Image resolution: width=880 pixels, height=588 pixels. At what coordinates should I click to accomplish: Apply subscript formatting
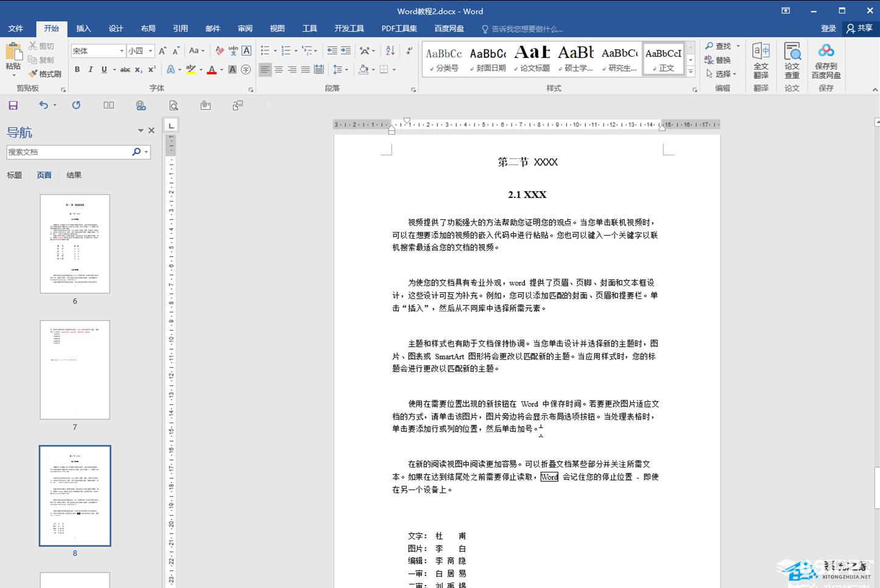(x=139, y=70)
